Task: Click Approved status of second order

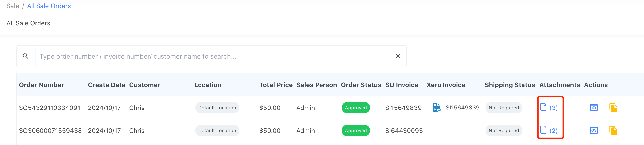Action: pos(356,131)
